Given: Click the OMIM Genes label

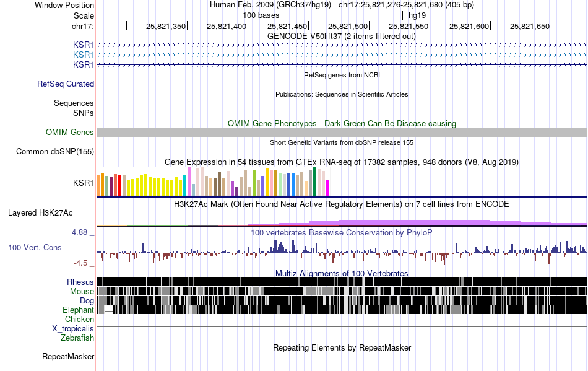Looking at the screenshot, I should click(x=69, y=132).
